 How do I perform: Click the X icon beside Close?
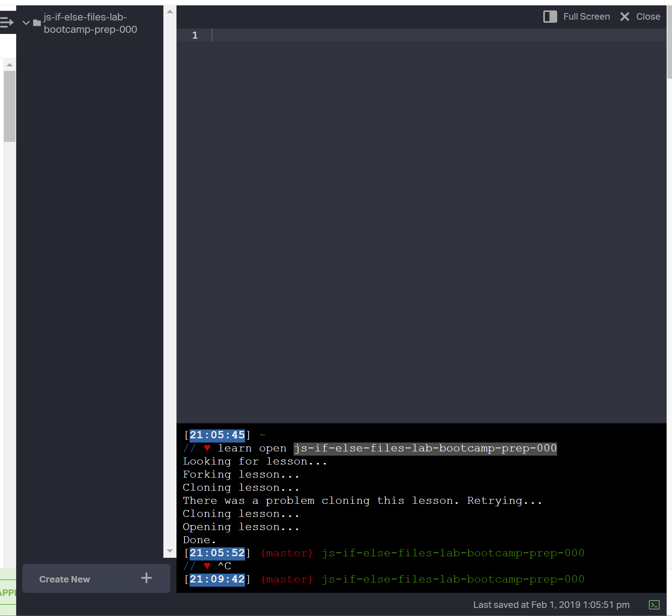(625, 17)
